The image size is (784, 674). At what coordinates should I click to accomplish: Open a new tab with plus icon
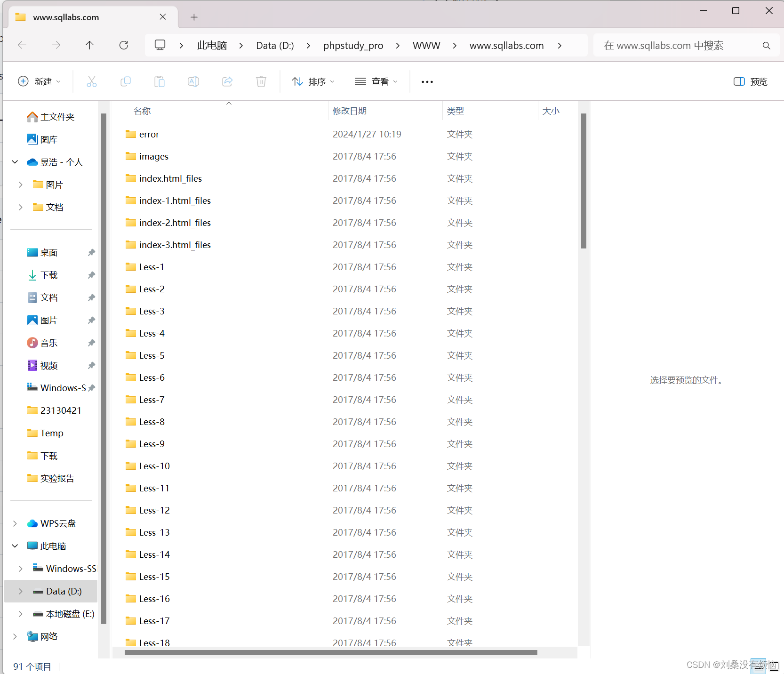click(x=194, y=17)
